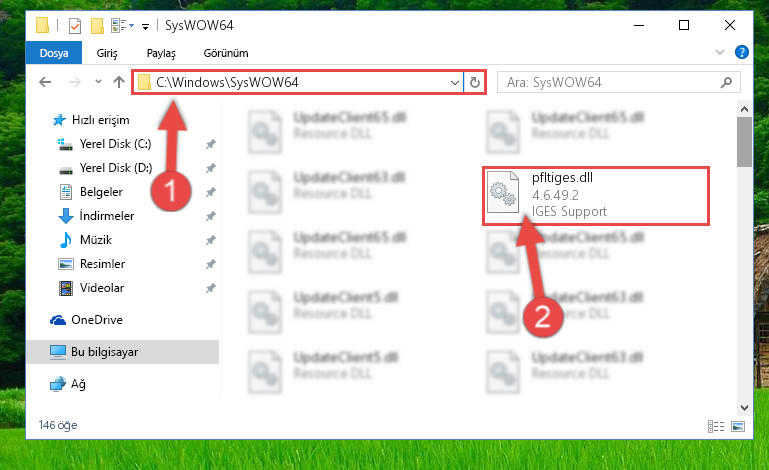Open the Dosya tab
The height and width of the screenshot is (470, 769).
pyautogui.click(x=54, y=53)
